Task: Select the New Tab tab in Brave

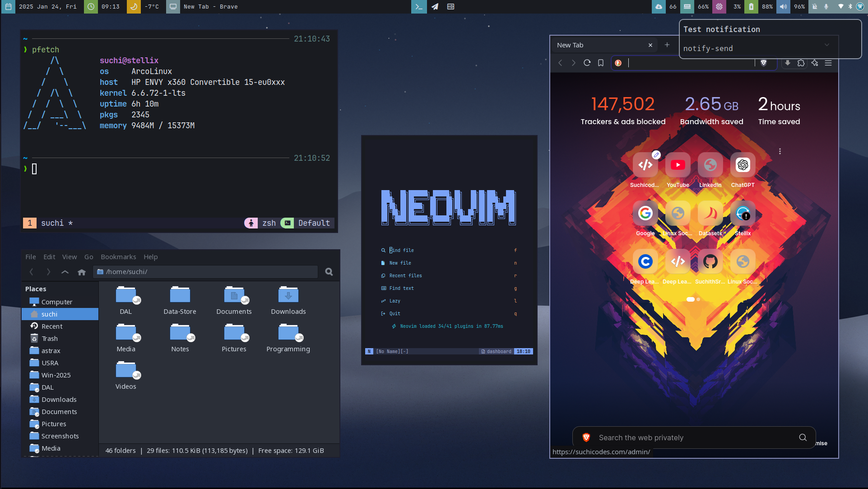Action: [605, 45]
